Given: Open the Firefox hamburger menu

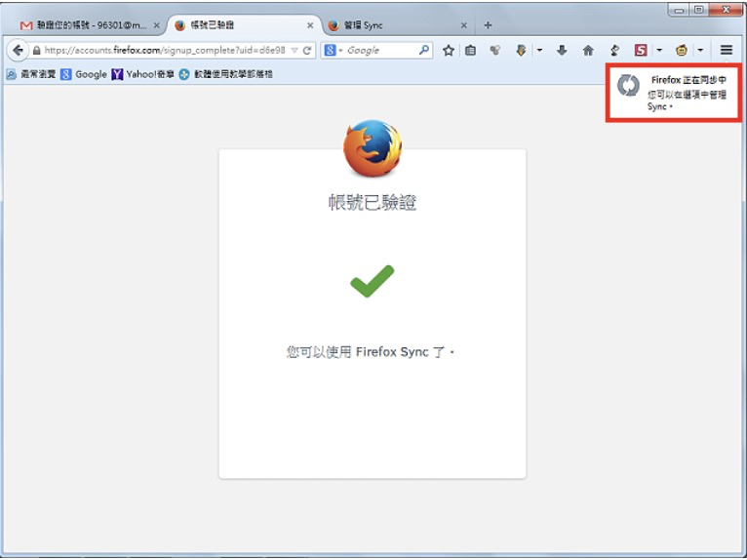Looking at the screenshot, I should 727,50.
